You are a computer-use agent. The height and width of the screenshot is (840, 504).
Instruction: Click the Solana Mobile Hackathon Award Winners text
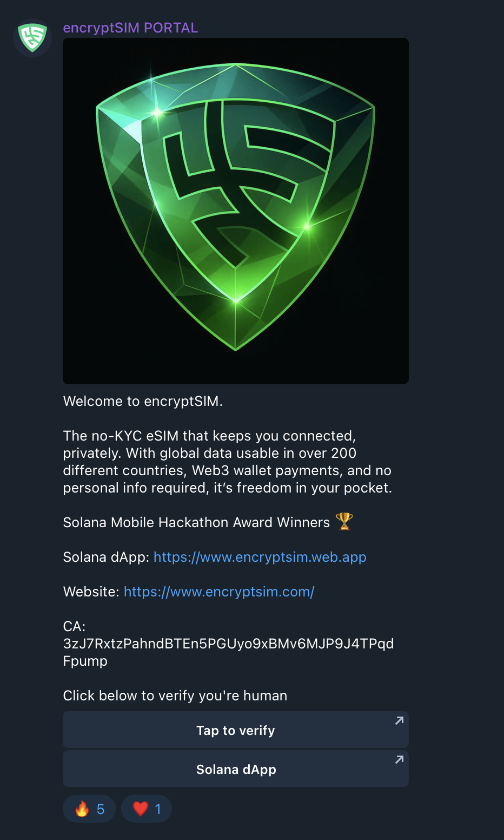click(x=196, y=522)
